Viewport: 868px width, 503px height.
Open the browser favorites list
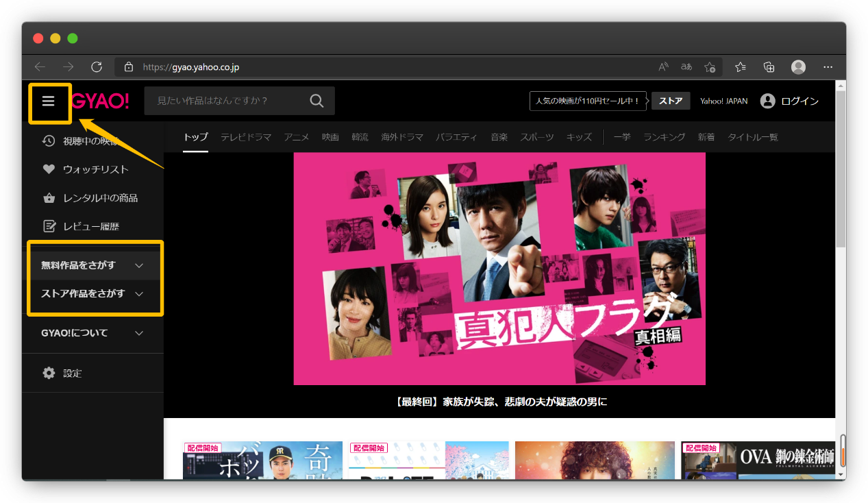pyautogui.click(x=741, y=67)
